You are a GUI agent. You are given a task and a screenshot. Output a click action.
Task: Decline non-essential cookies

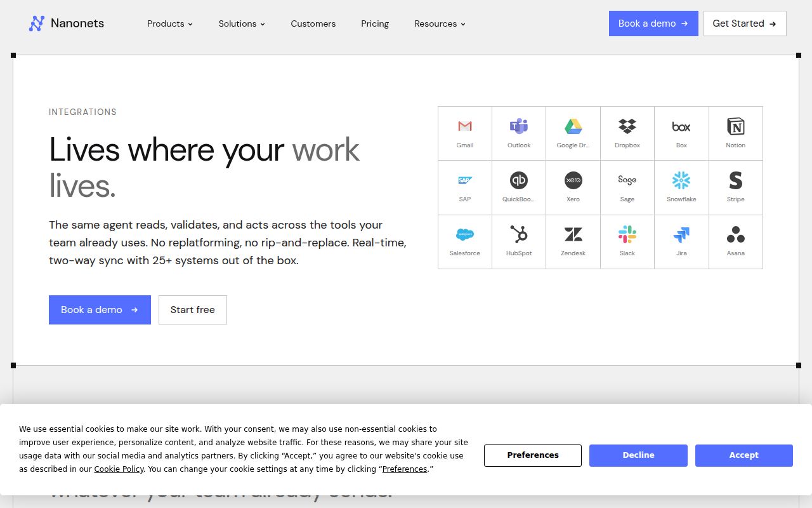pyautogui.click(x=638, y=455)
